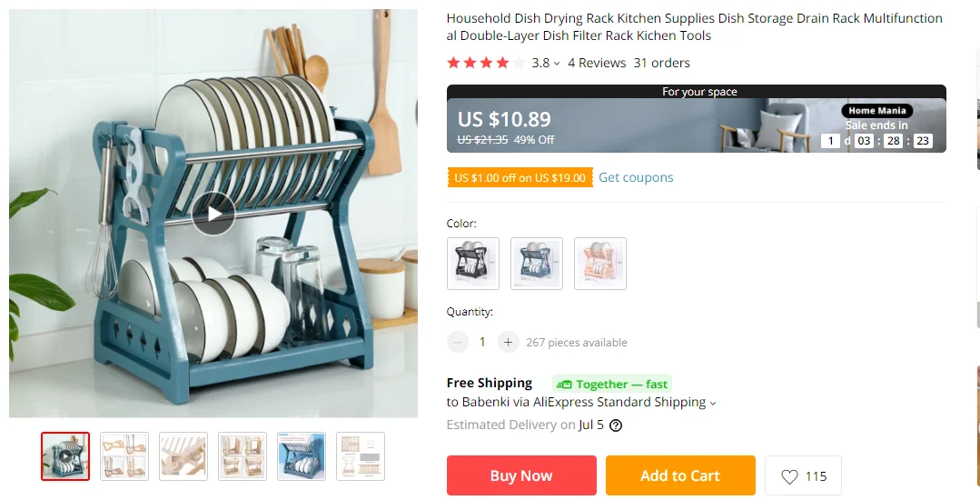Select the blue dish rack color option
The image size is (980, 500).
pos(537,264)
